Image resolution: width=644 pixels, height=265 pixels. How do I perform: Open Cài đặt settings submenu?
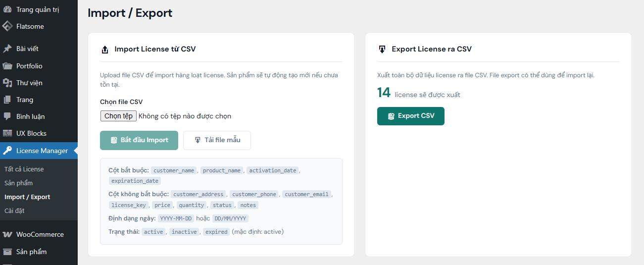pos(14,211)
